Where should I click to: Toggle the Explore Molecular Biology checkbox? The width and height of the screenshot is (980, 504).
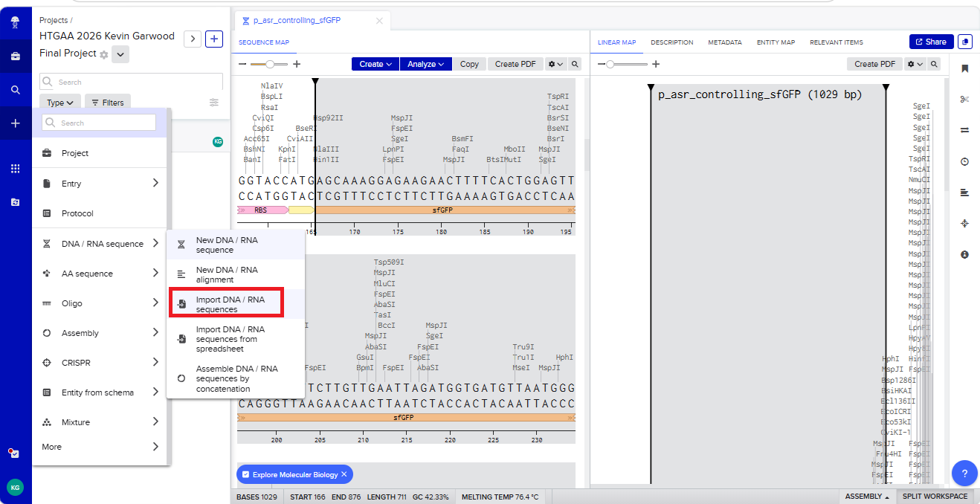(x=246, y=474)
